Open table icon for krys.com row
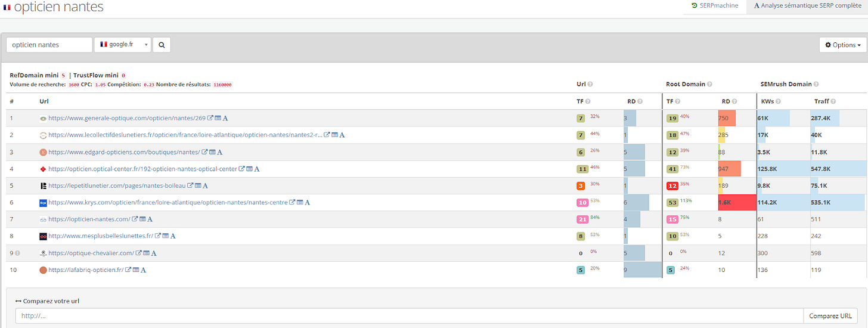868x328 pixels. click(300, 202)
